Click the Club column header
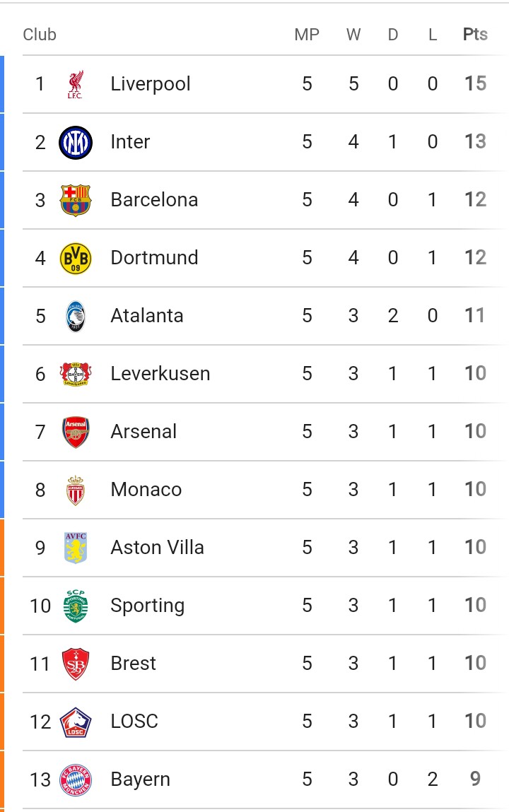This screenshot has height=812, width=509. point(40,35)
